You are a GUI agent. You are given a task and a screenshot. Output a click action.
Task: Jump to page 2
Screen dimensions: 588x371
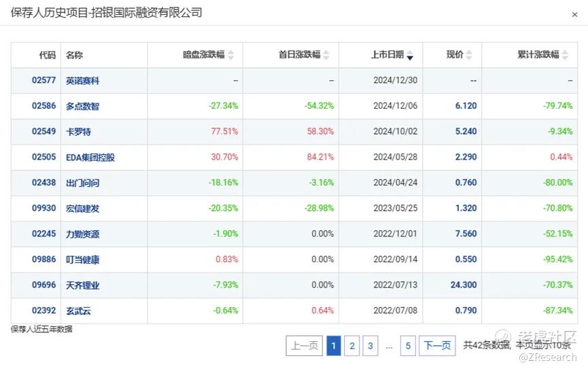pyautogui.click(x=352, y=345)
